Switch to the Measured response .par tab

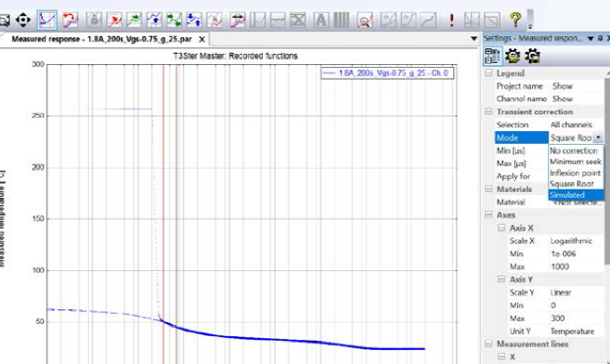point(101,39)
